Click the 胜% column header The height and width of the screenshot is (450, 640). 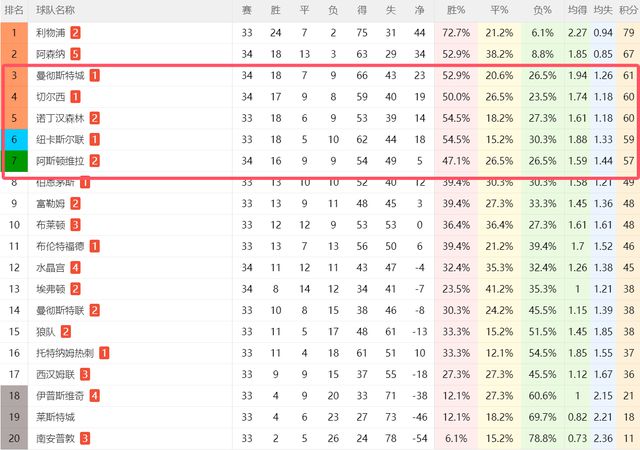(x=455, y=10)
